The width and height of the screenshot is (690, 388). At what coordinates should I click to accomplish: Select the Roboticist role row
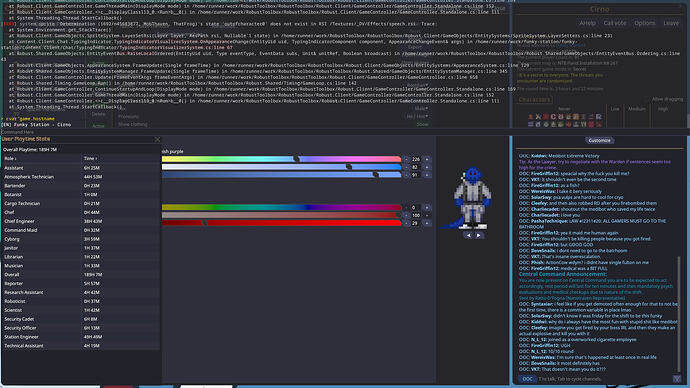coord(81,301)
